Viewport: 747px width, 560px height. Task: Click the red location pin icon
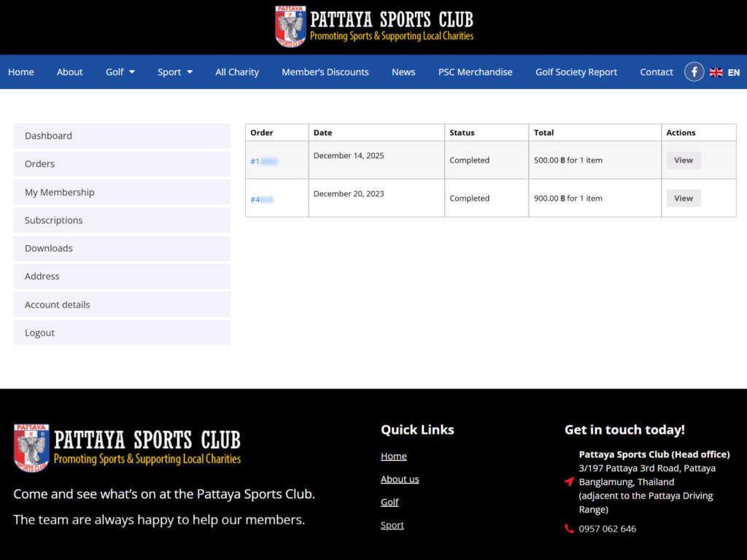click(x=568, y=481)
